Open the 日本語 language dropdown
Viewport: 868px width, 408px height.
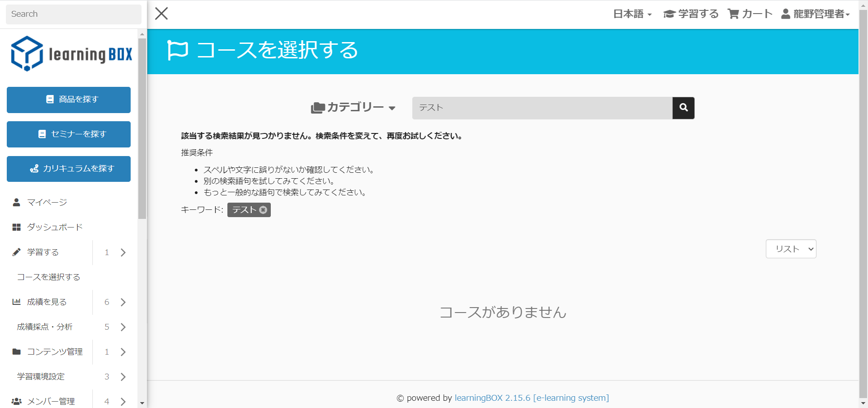click(x=632, y=14)
